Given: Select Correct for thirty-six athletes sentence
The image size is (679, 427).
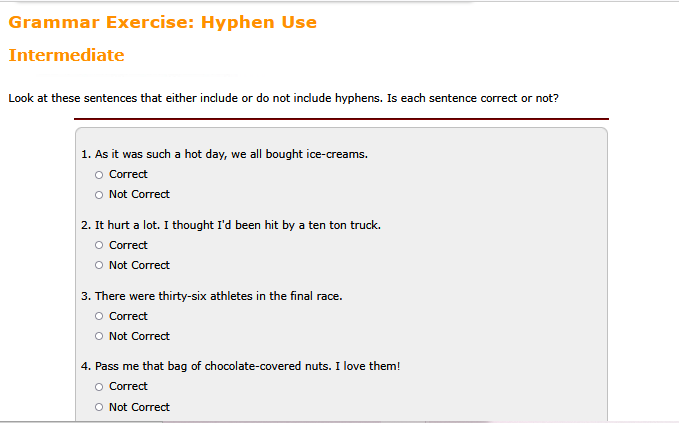Looking at the screenshot, I should pyautogui.click(x=99, y=316).
